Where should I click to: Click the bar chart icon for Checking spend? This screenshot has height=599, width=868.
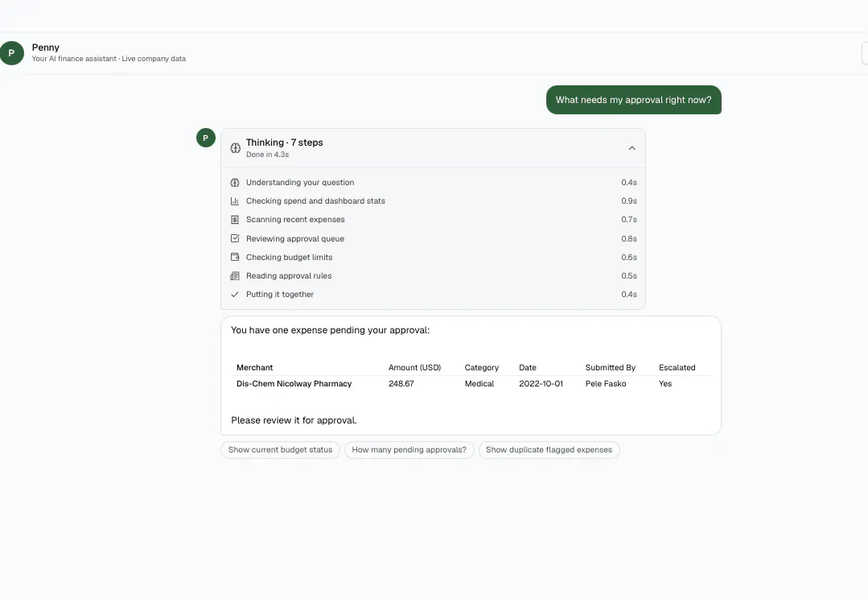coord(235,201)
